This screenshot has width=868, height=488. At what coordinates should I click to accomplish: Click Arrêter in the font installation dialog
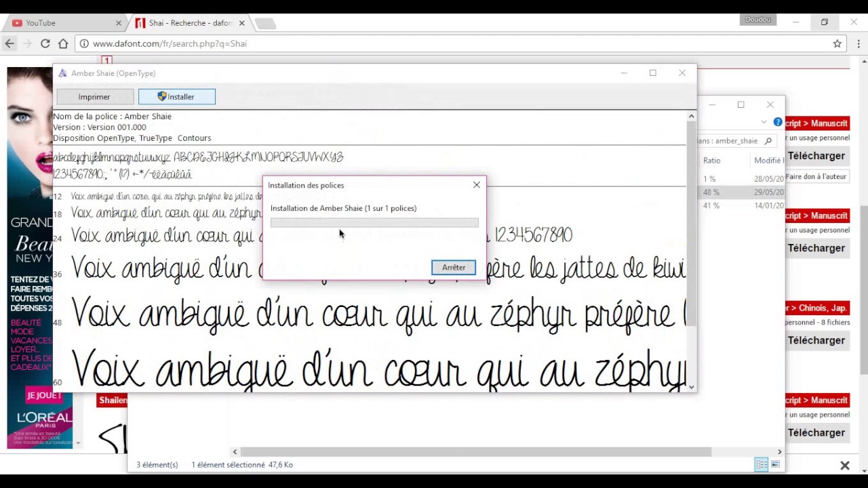pyautogui.click(x=454, y=267)
